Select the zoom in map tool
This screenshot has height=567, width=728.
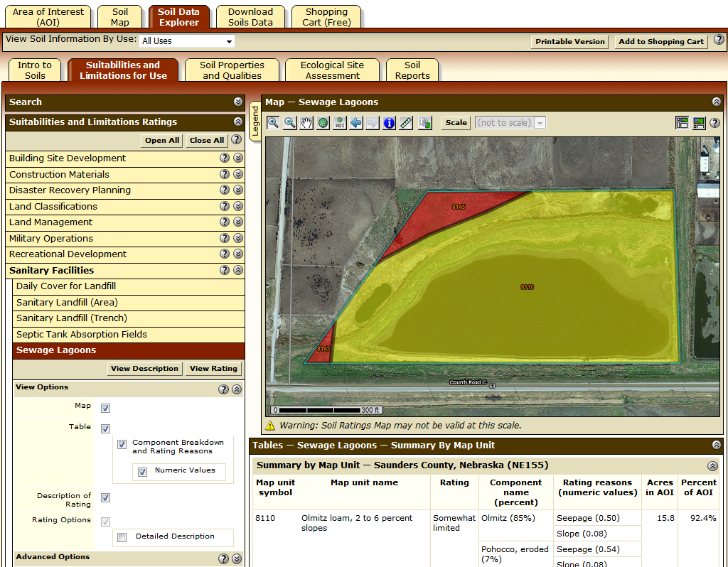tap(273, 123)
